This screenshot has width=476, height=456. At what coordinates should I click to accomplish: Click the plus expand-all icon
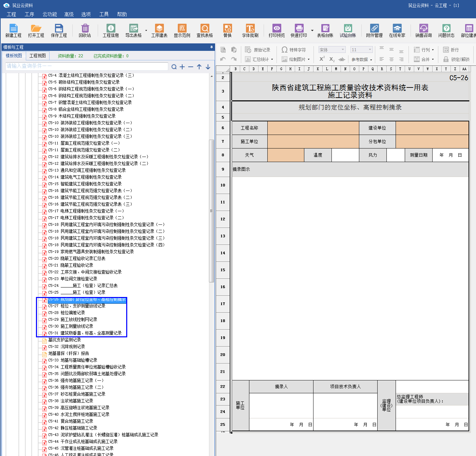pos(182,67)
